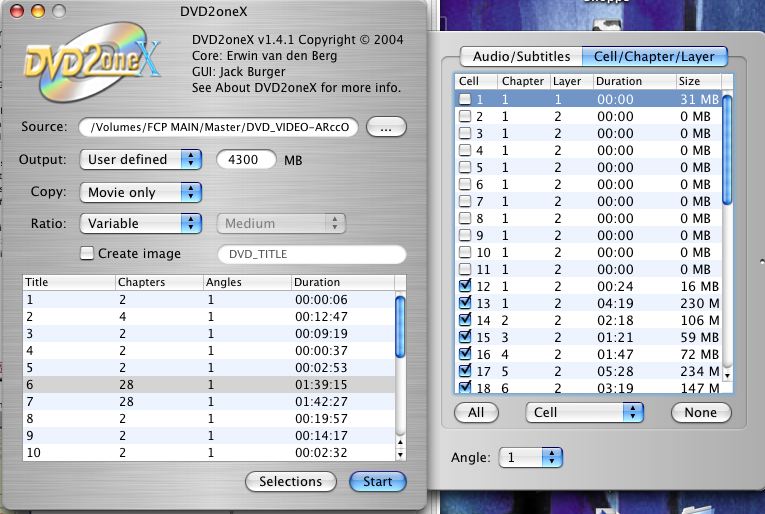765x514 pixels.
Task: Click the Angles column header
Action: 247,282
